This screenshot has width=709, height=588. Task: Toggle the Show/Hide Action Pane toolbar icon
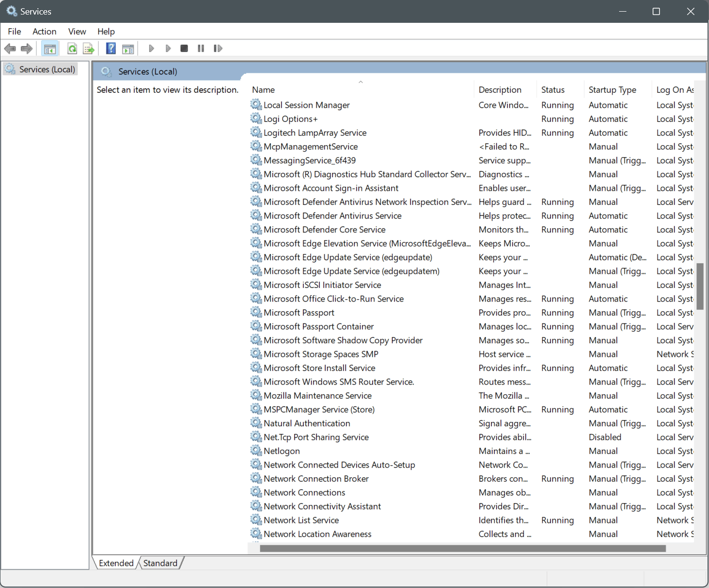point(128,49)
